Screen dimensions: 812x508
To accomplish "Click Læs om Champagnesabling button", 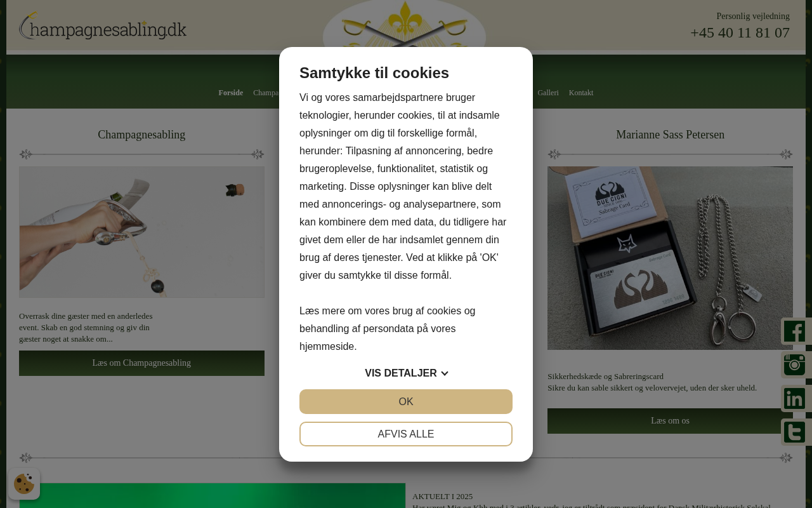I will point(141,363).
